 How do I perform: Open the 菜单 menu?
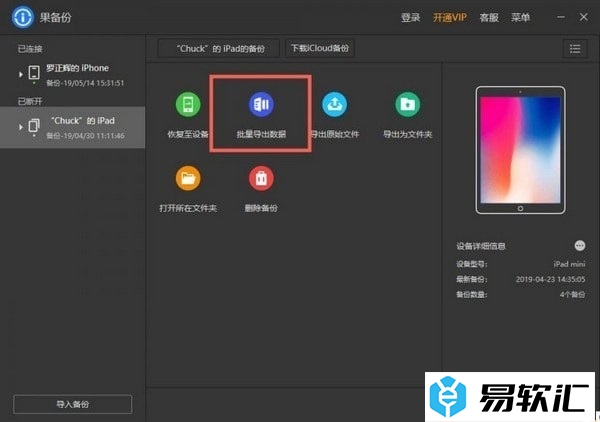click(520, 18)
